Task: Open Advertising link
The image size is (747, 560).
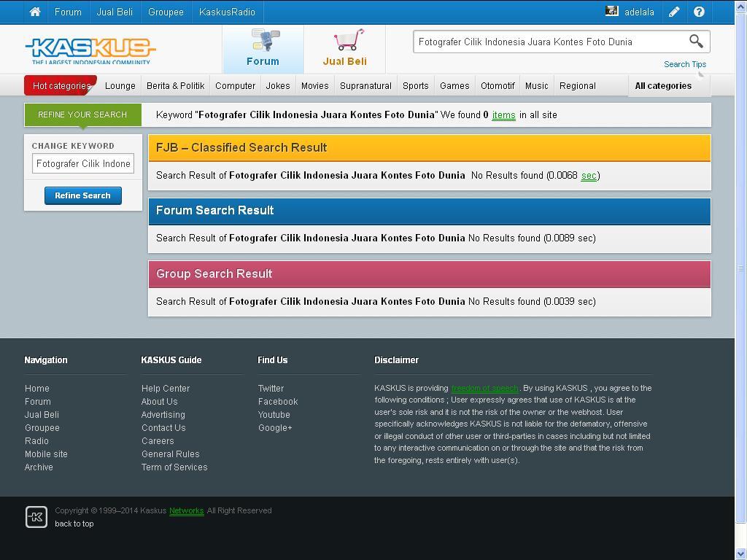Action: (163, 415)
